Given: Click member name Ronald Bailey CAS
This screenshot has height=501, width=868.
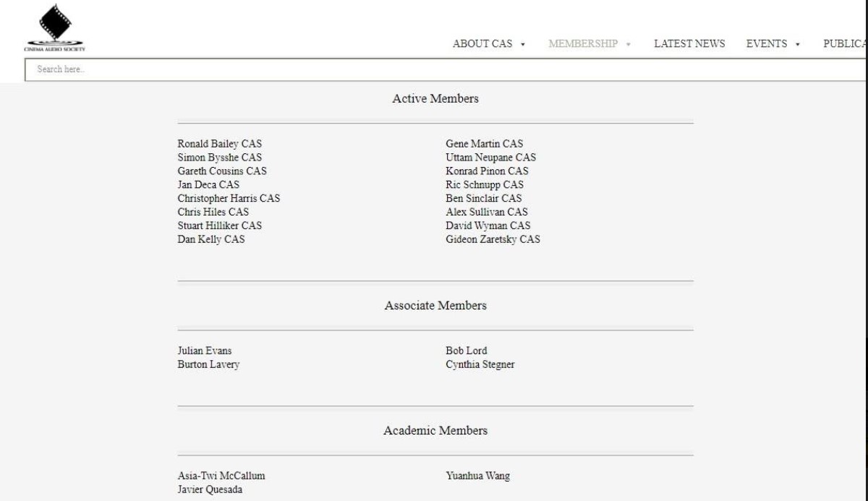Looking at the screenshot, I should tap(220, 144).
